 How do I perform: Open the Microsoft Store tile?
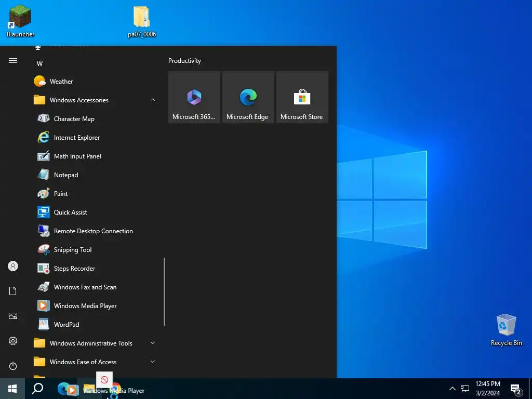pyautogui.click(x=302, y=97)
